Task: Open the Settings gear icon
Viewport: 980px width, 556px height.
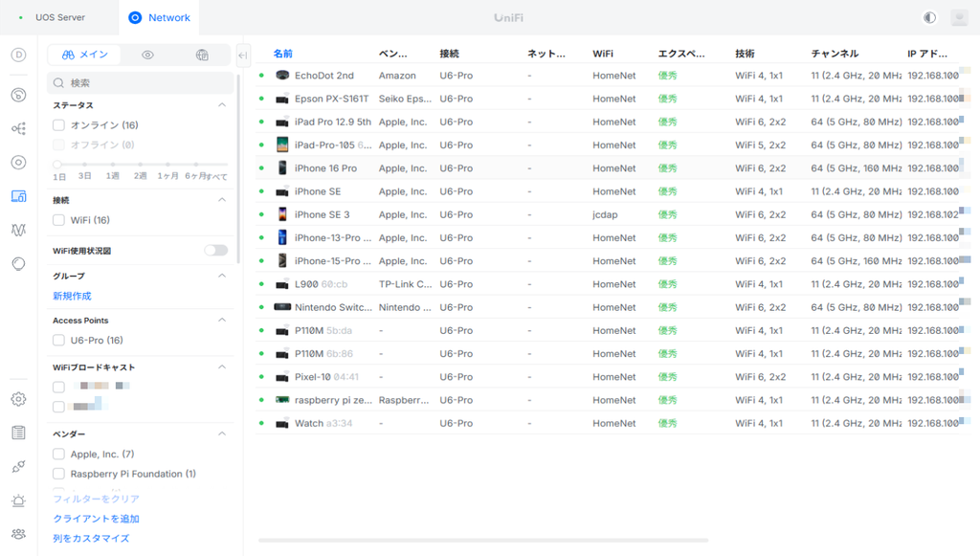Action: click(x=19, y=399)
